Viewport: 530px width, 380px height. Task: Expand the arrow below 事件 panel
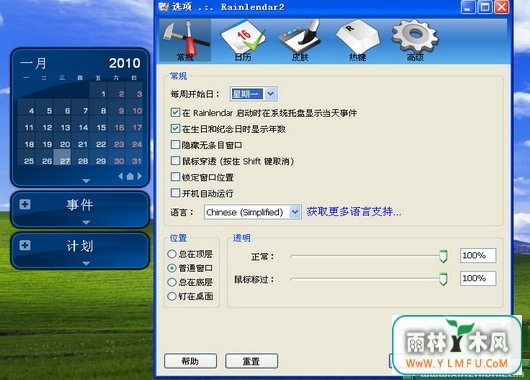click(86, 222)
